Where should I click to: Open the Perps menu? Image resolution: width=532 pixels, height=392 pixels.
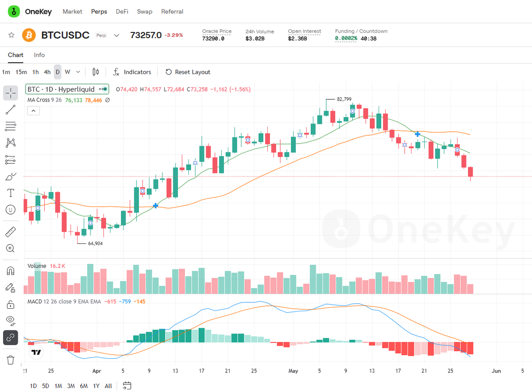(x=99, y=12)
